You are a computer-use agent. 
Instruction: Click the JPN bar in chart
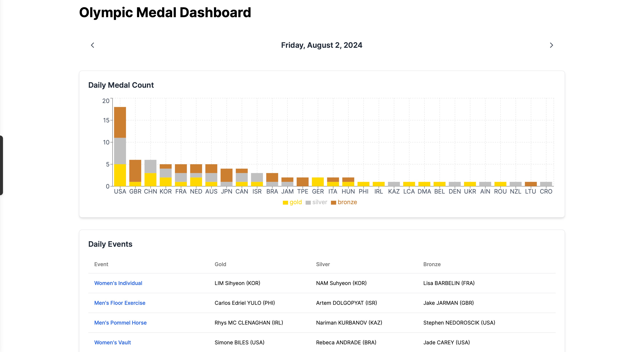point(227,175)
